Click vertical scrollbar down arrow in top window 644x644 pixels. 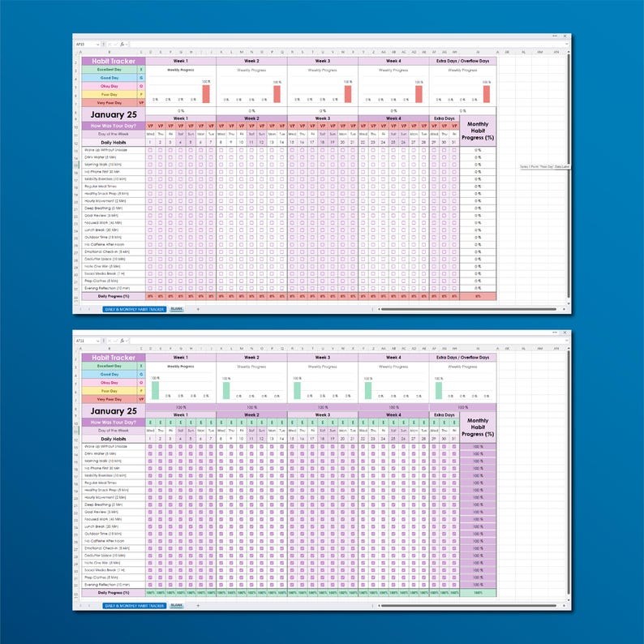pos(569,303)
